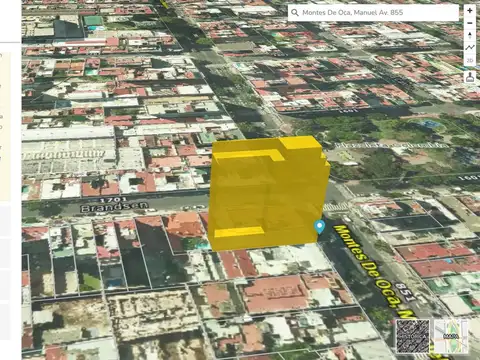Select the grayscale aerial basemap thumbnail
This screenshot has width=480, height=360.
pyautogui.click(x=413, y=336)
